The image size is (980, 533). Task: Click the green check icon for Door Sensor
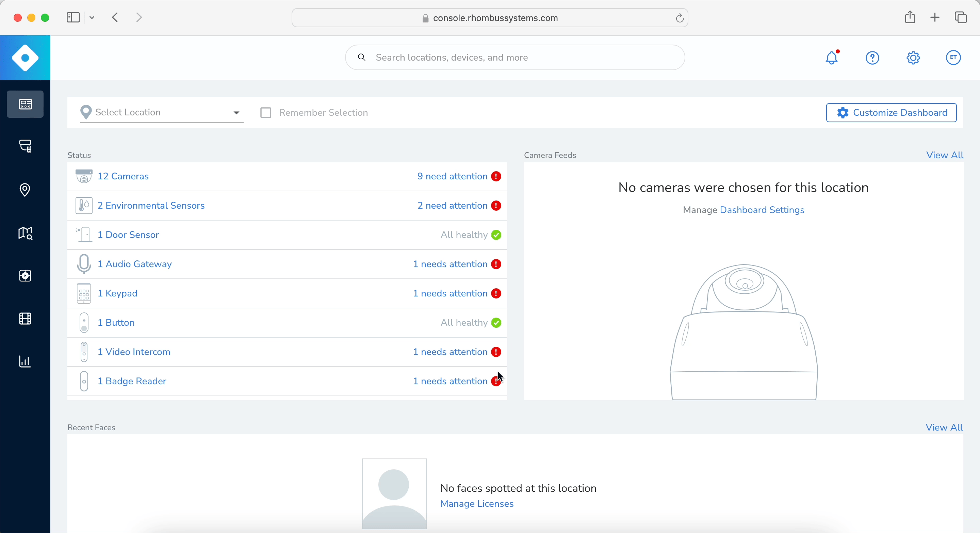pyautogui.click(x=496, y=235)
